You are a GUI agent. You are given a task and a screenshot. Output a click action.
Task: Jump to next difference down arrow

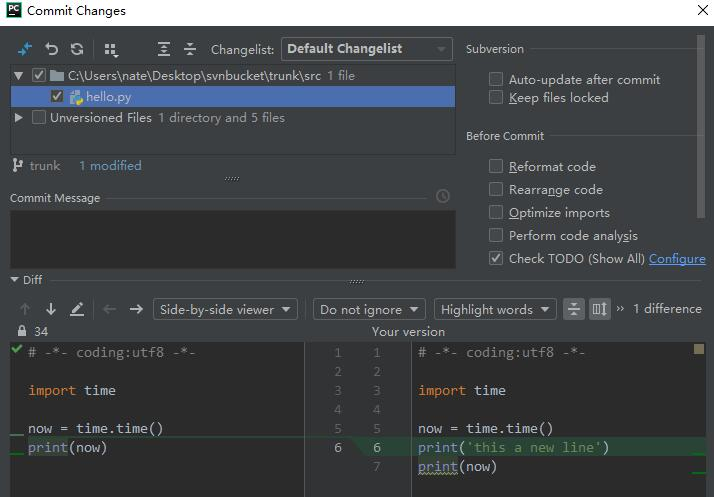click(51, 309)
